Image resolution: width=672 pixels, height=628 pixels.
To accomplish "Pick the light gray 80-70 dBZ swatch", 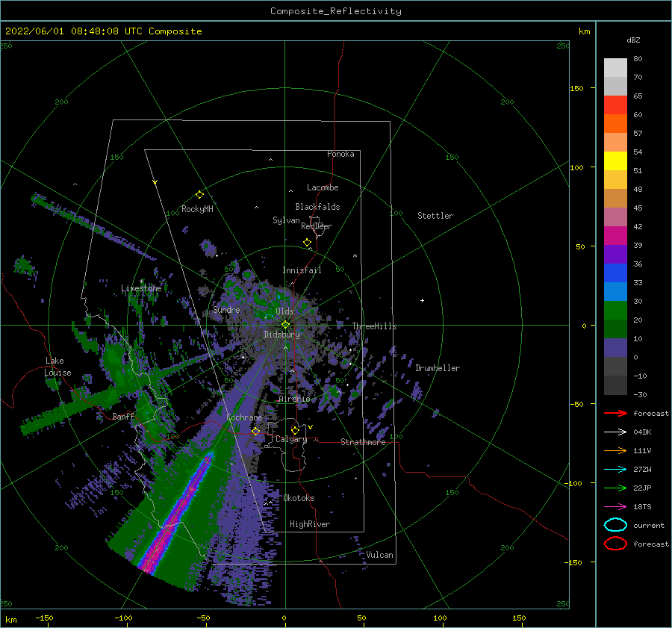I will [615, 68].
